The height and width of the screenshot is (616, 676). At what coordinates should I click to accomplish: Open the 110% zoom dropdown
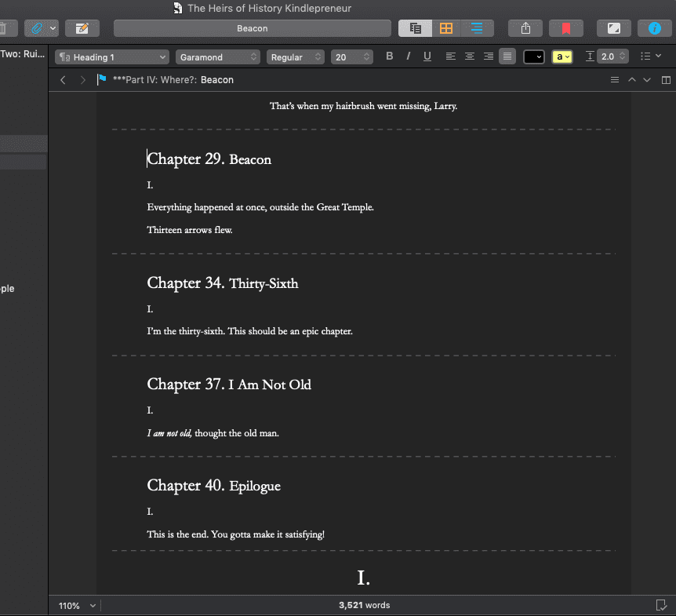78,606
